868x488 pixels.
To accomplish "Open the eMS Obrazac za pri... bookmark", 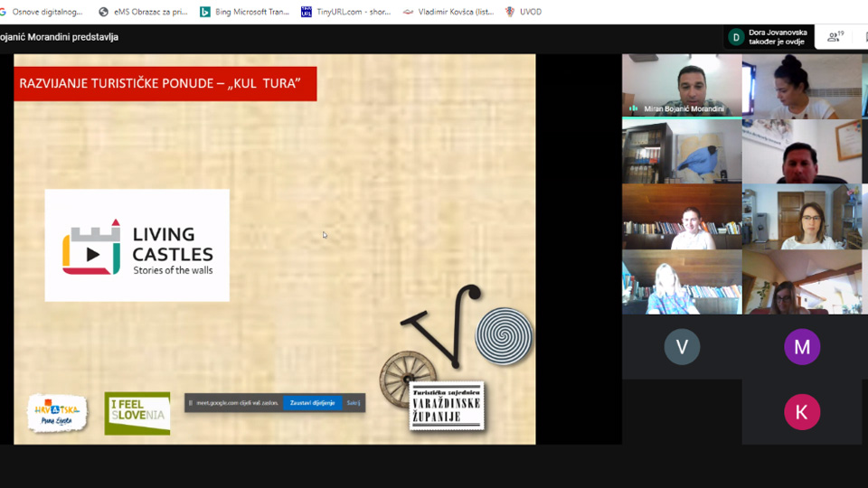I will (x=143, y=12).
